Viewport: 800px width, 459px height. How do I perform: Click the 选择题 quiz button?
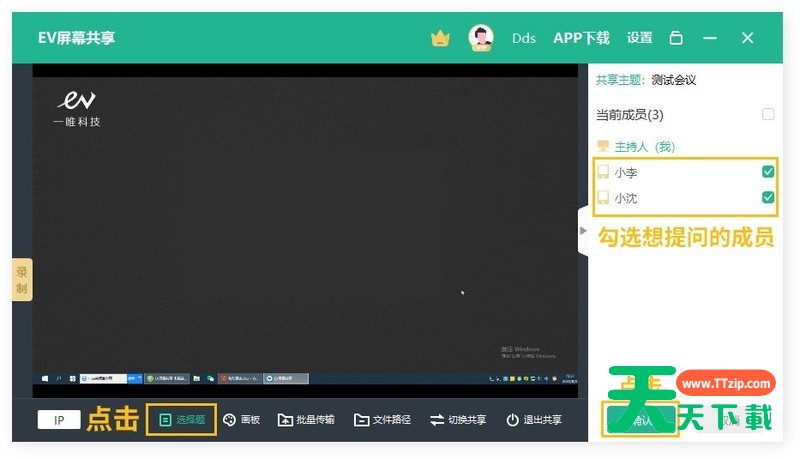coord(182,420)
